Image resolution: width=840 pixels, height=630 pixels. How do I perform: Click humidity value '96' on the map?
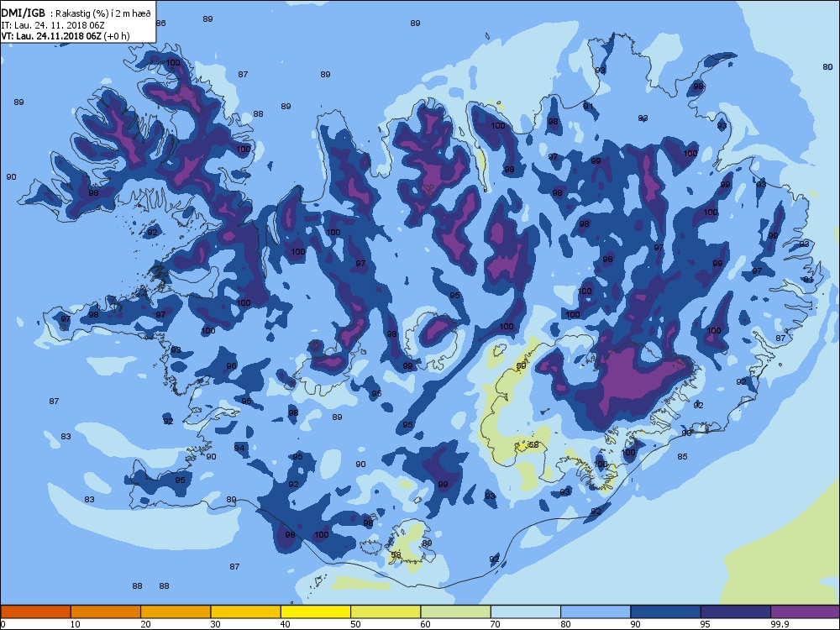coord(232,366)
